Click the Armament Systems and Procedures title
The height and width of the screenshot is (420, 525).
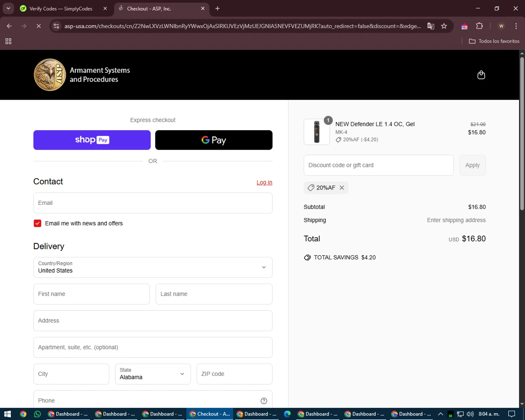pyautogui.click(x=100, y=75)
